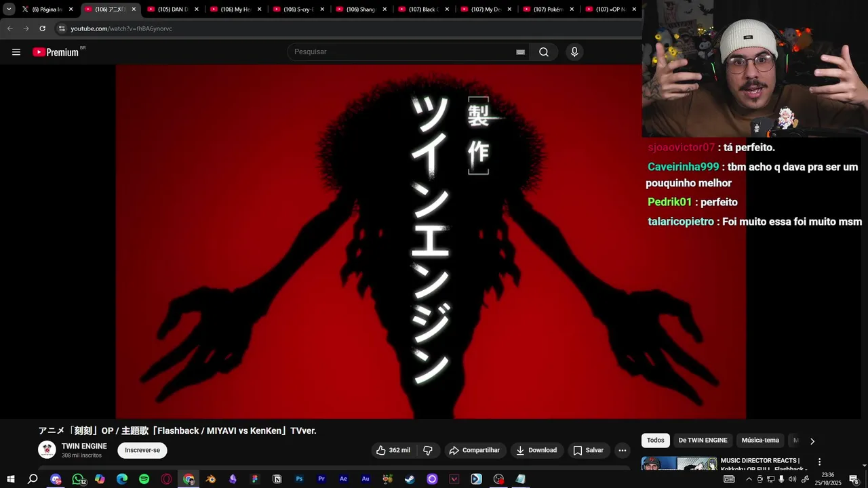
Task: Subscribe using Inscrever-se button
Action: pyautogui.click(x=142, y=450)
